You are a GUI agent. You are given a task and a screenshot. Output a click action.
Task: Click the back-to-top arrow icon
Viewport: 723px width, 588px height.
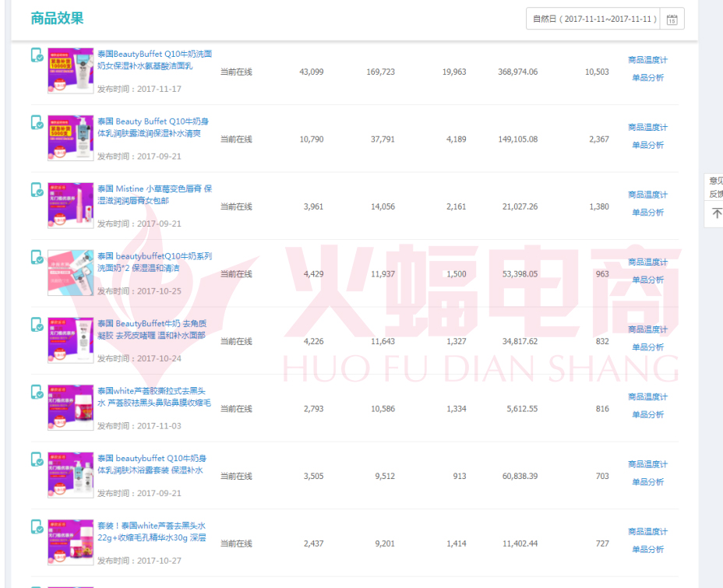tap(717, 213)
